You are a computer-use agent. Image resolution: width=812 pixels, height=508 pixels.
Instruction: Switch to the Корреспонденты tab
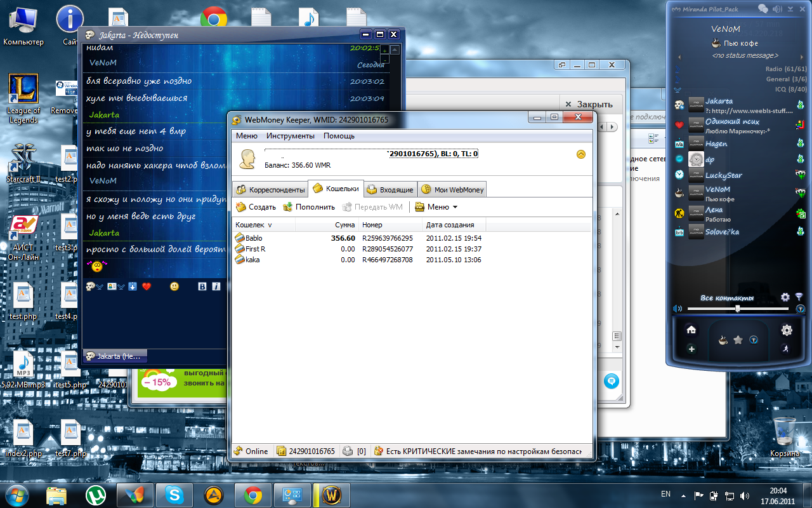(270, 190)
